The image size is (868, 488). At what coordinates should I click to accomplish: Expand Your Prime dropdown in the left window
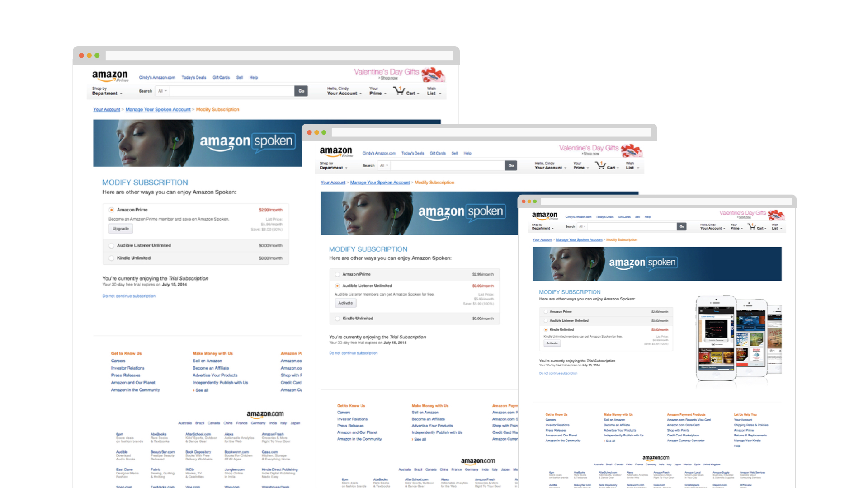click(378, 91)
